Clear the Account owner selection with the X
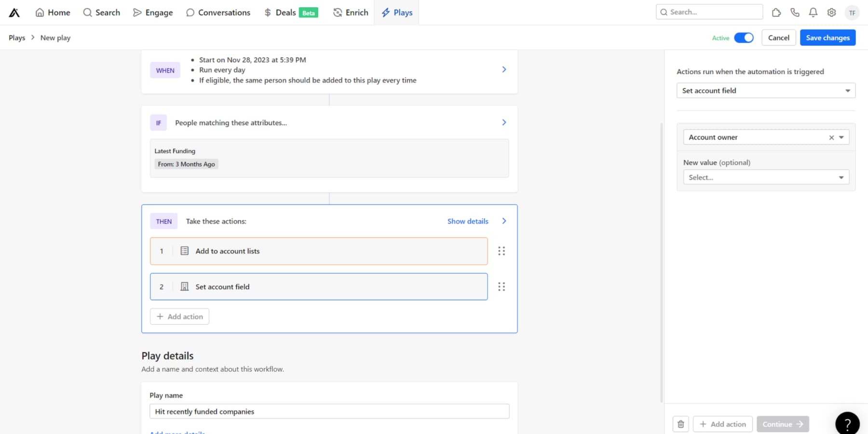Viewport: 868px width, 434px height. click(831, 137)
